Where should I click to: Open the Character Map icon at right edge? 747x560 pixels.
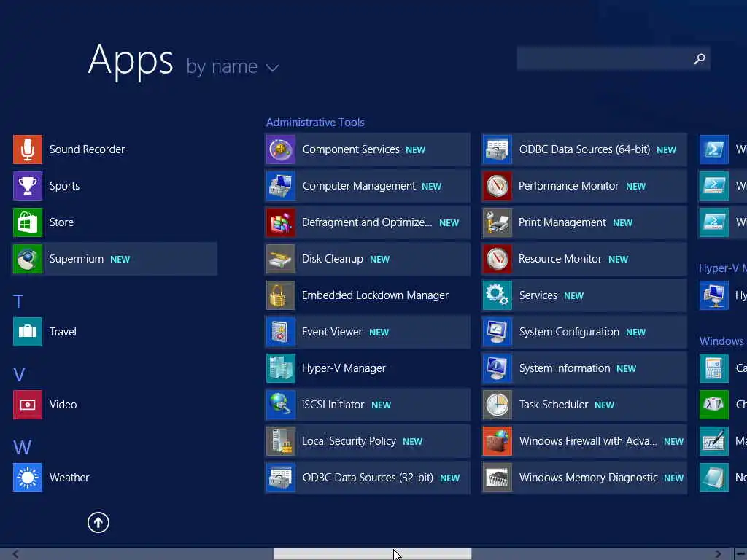coord(713,404)
